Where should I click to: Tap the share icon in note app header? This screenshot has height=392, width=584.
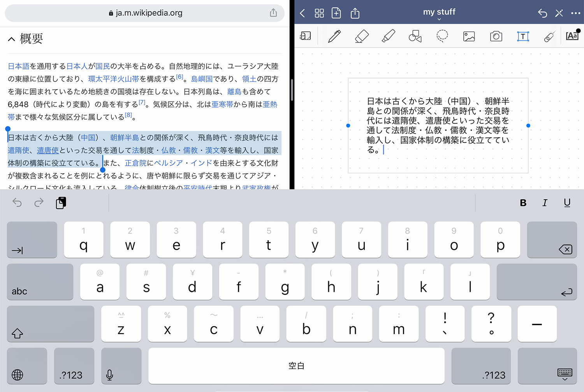[355, 13]
